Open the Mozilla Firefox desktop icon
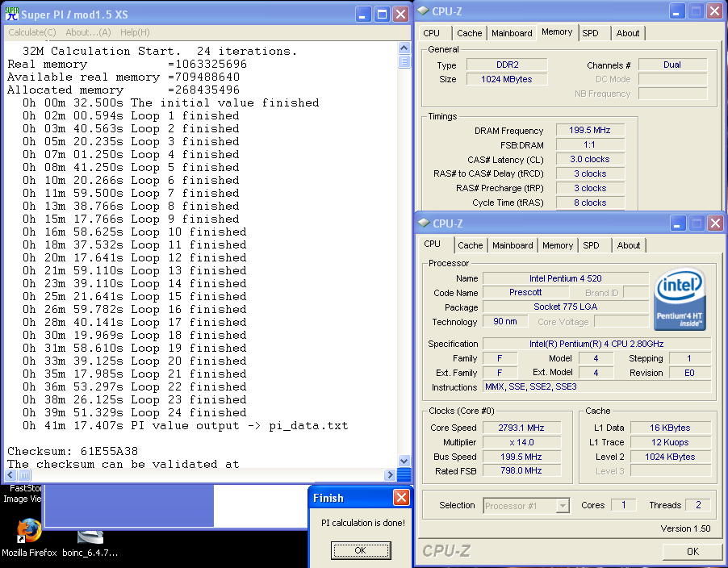Viewport: 728px width, 568px height. [x=29, y=538]
